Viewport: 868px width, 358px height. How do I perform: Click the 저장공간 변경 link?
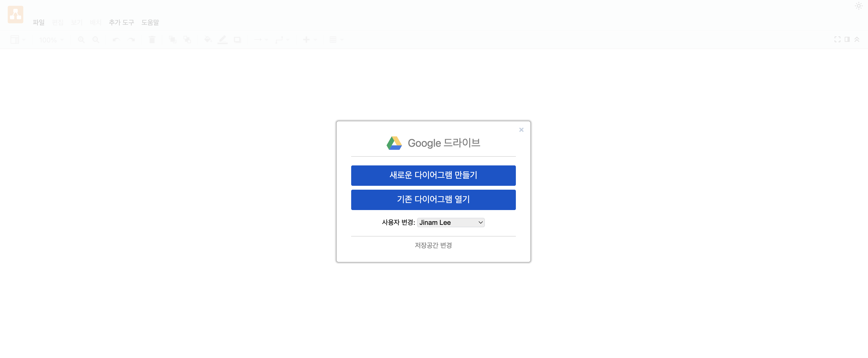pos(433,245)
